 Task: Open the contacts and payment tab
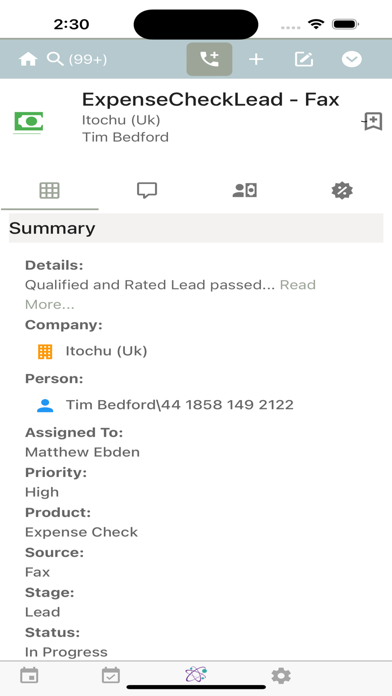coord(245,190)
